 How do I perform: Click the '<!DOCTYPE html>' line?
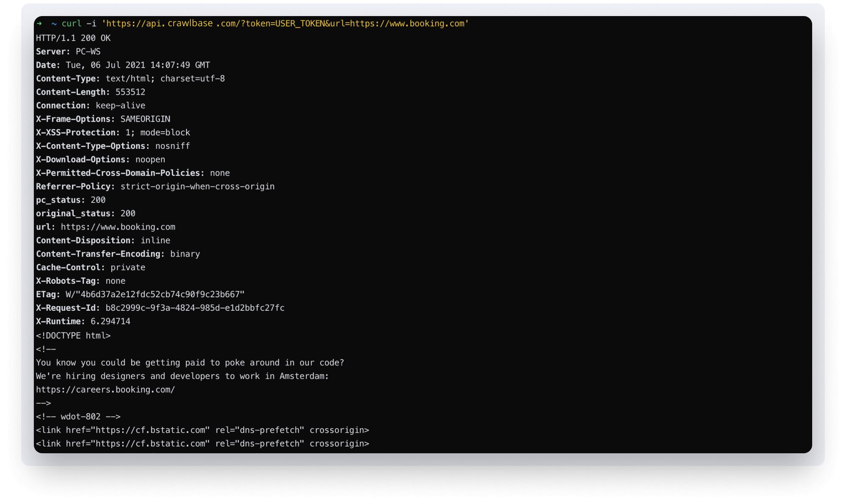[x=73, y=336]
